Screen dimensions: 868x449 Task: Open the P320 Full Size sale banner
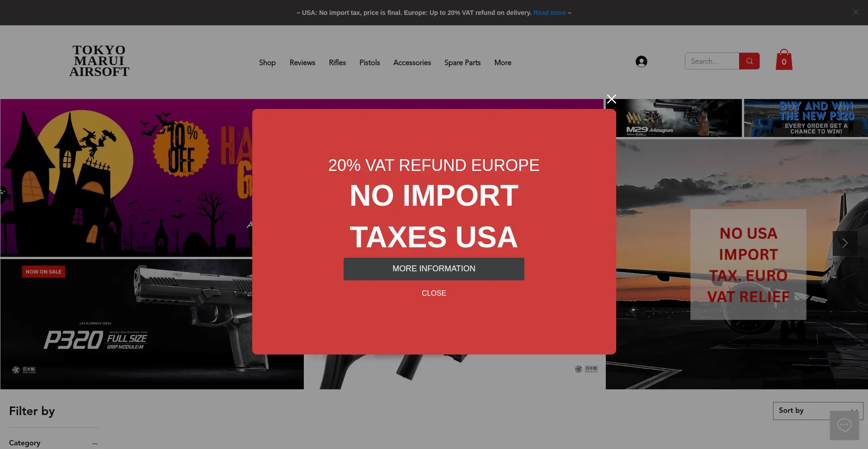(126, 324)
